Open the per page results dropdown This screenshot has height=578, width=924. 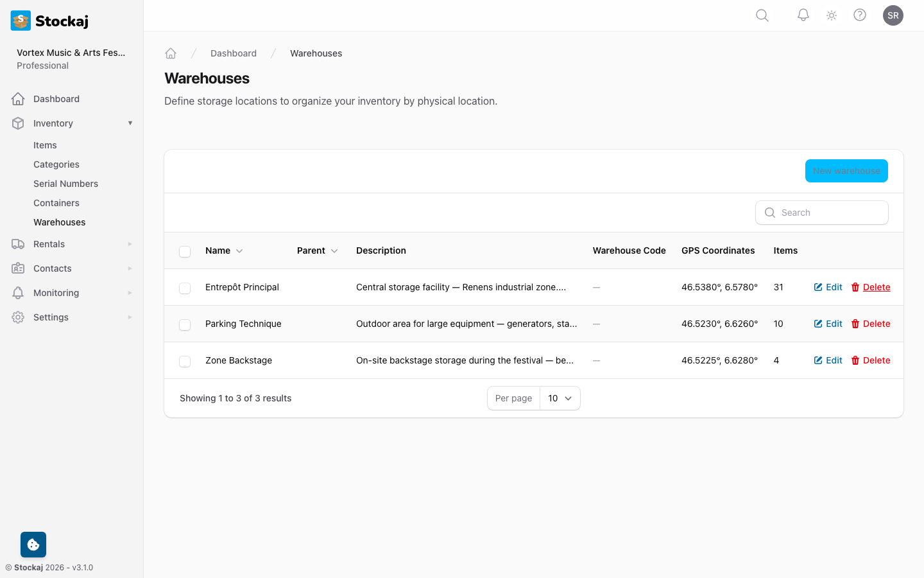pyautogui.click(x=560, y=398)
